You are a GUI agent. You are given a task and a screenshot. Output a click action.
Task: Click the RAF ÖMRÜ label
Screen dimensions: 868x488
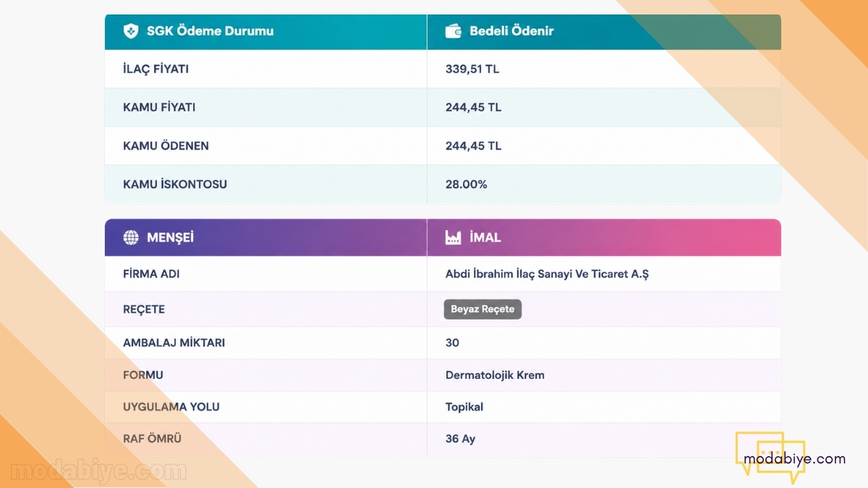152,439
